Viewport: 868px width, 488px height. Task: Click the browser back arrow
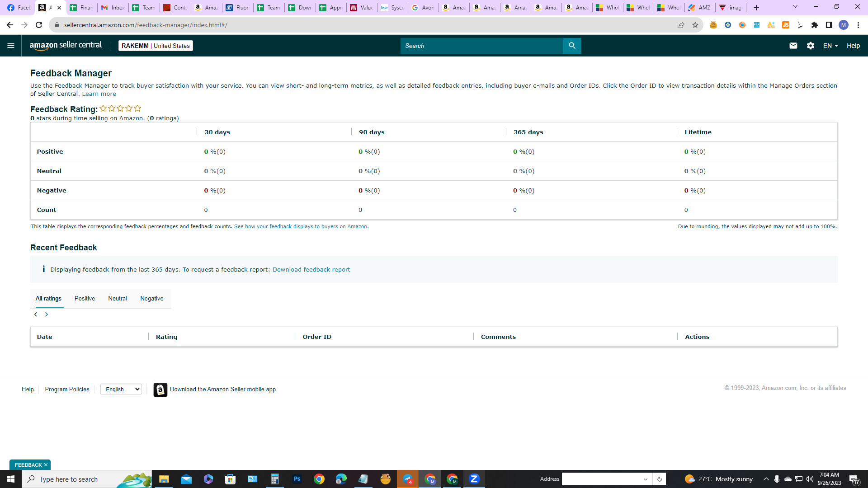pos(10,25)
